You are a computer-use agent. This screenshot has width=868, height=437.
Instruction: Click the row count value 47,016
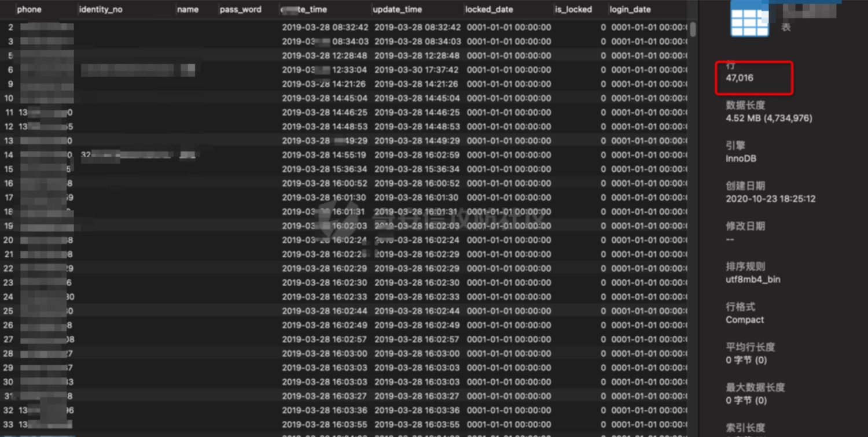[x=740, y=77]
